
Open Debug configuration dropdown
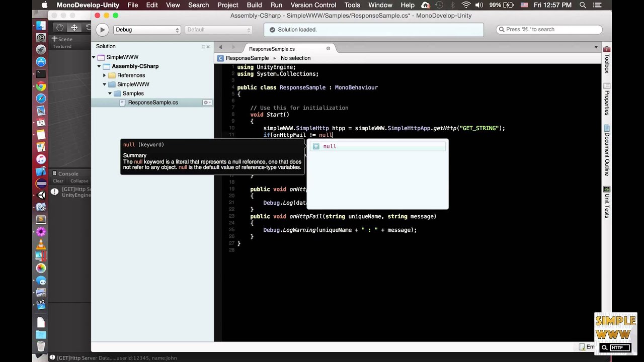point(147,30)
